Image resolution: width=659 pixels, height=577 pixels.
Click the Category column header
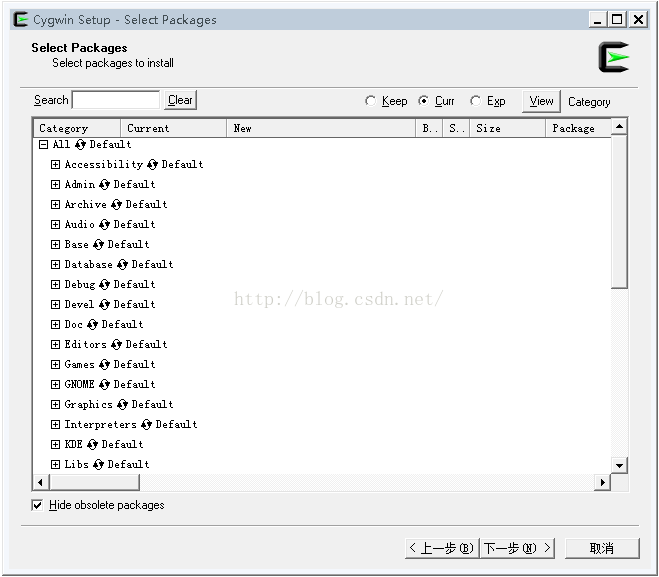[77, 128]
